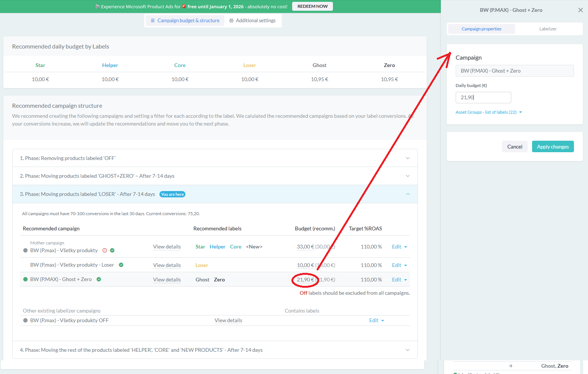Viewport: 588px width, 374px height.
Task: Click grey status dot of Mother campaign
Action: [x=26, y=250]
